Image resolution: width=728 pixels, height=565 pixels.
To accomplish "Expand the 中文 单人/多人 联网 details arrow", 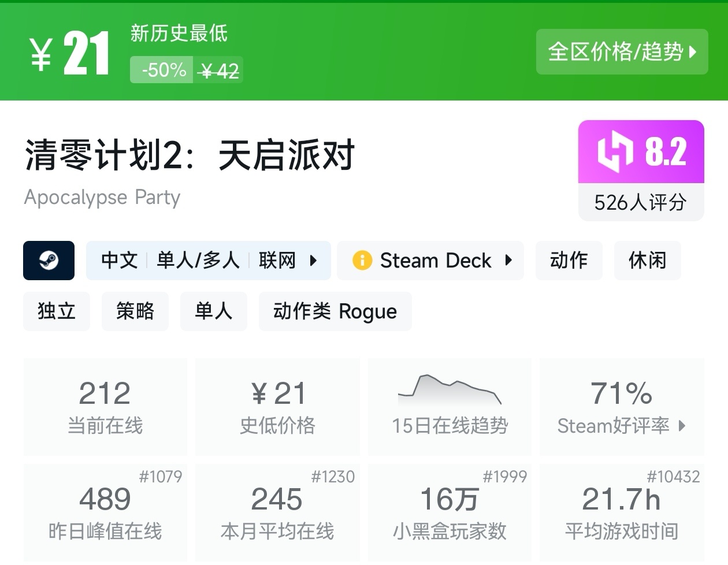I will (x=314, y=261).
